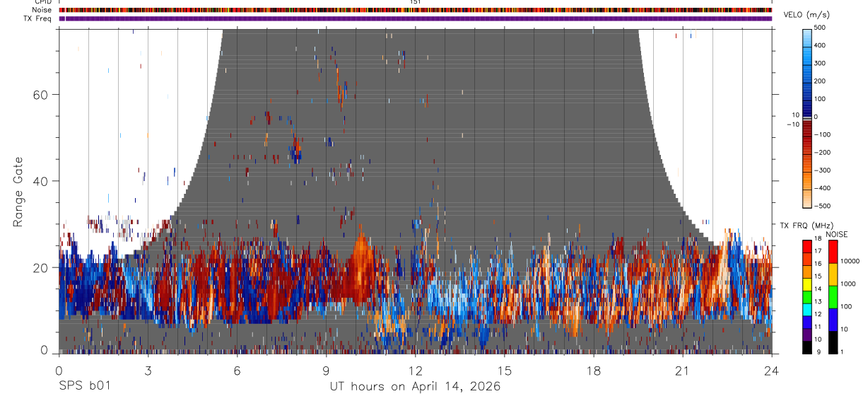Viewport: 868px width, 401px height.
Task: Click the x-axis tick label 15
Action: pyautogui.click(x=504, y=371)
